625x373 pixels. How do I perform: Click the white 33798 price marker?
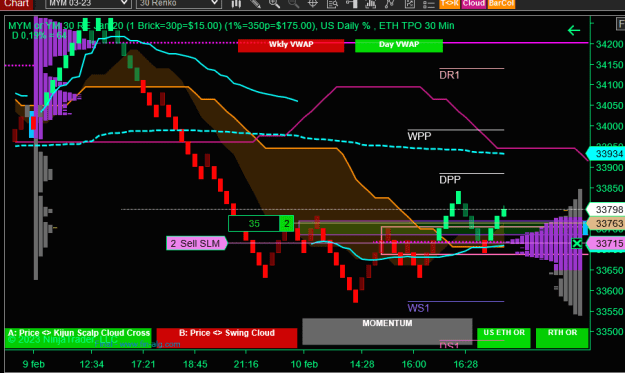point(606,210)
